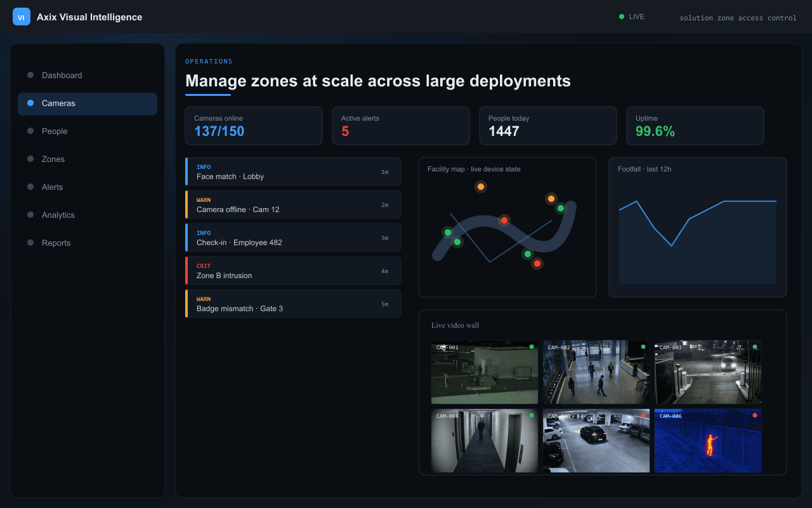This screenshot has height=508, width=812.
Task: Click the CRIT severity tag
Action: point(204,266)
